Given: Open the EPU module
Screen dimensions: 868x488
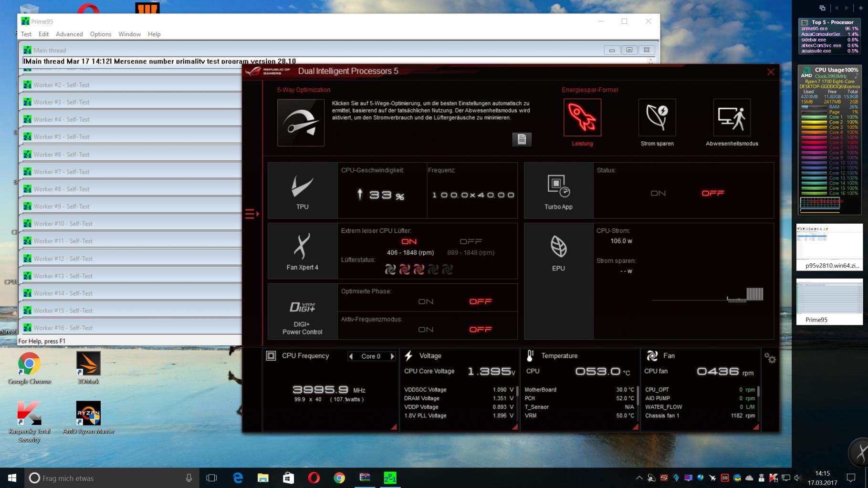Looking at the screenshot, I should pyautogui.click(x=558, y=281).
